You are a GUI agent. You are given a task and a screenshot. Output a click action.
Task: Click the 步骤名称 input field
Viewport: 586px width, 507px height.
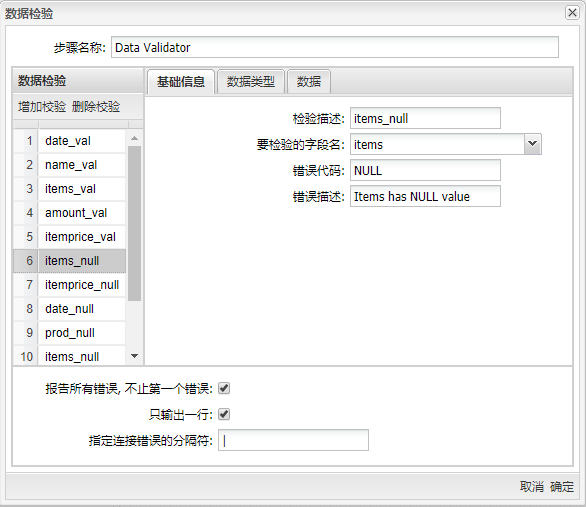click(335, 47)
